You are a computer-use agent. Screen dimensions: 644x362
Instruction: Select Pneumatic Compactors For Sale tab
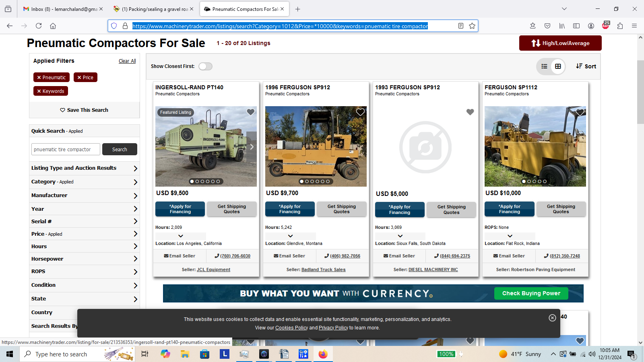click(x=244, y=9)
